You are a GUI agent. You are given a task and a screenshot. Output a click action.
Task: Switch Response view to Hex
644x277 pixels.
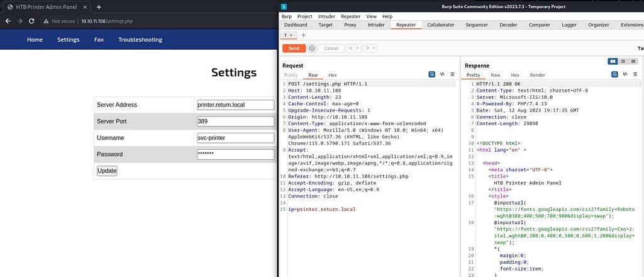click(x=515, y=75)
